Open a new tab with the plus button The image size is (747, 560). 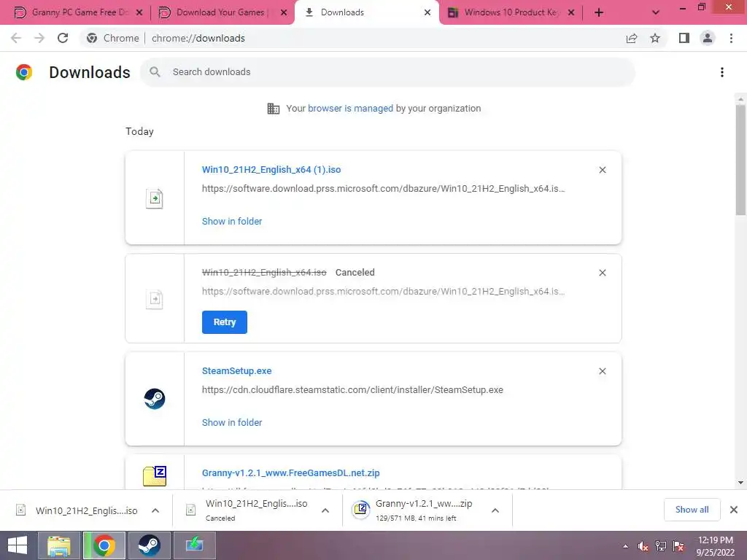599,13
